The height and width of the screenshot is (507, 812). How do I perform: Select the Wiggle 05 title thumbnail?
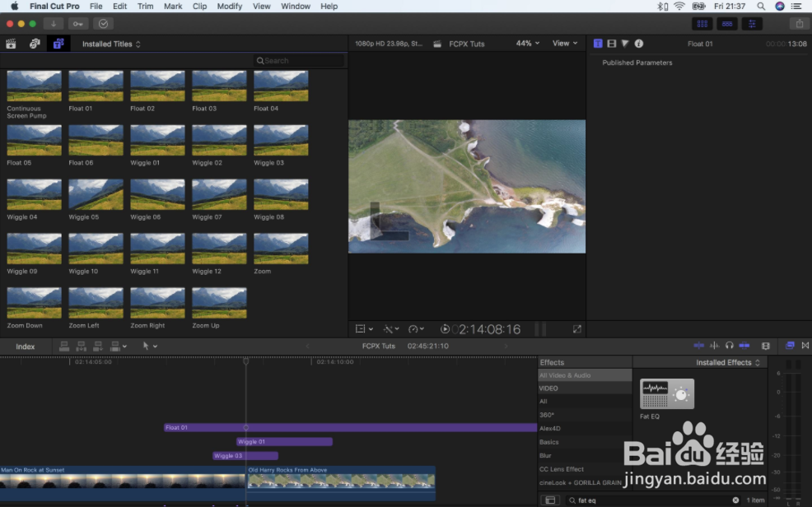click(96, 196)
